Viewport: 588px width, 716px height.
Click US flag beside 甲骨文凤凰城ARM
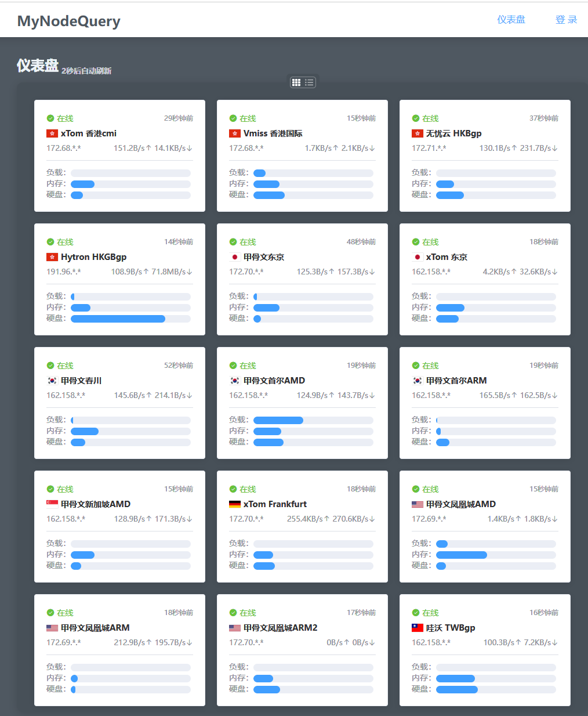point(52,628)
